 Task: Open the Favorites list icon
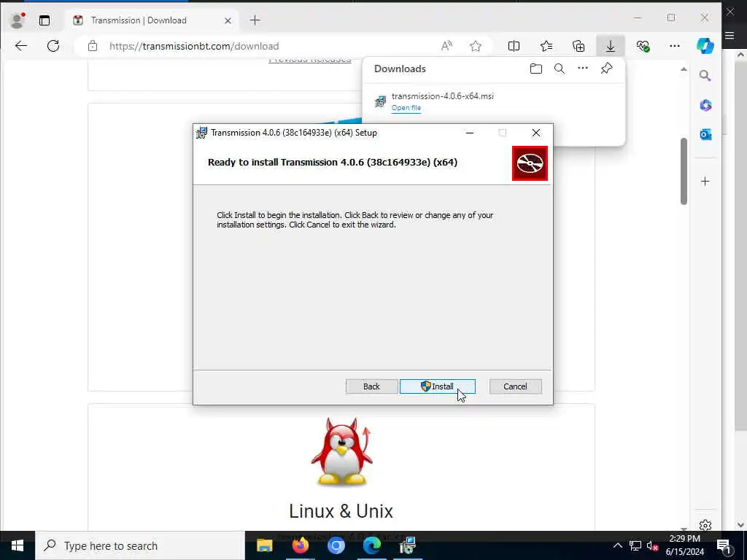click(x=546, y=46)
